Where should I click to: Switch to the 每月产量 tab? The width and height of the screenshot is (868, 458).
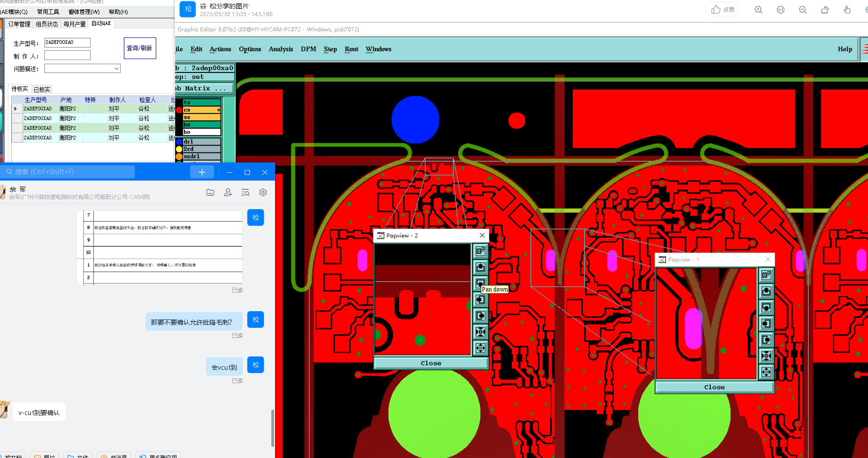click(74, 24)
